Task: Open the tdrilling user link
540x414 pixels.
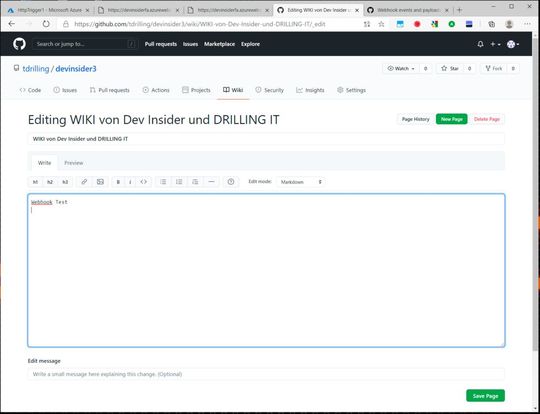Action: click(x=36, y=69)
